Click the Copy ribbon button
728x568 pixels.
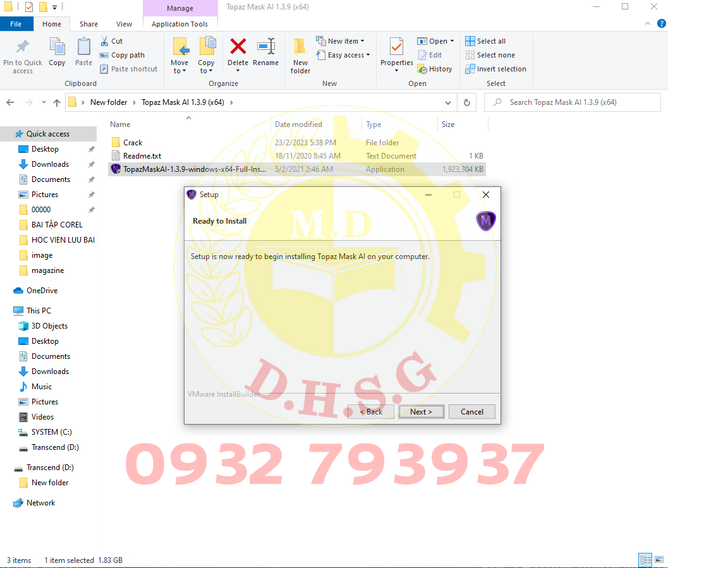pyautogui.click(x=57, y=52)
